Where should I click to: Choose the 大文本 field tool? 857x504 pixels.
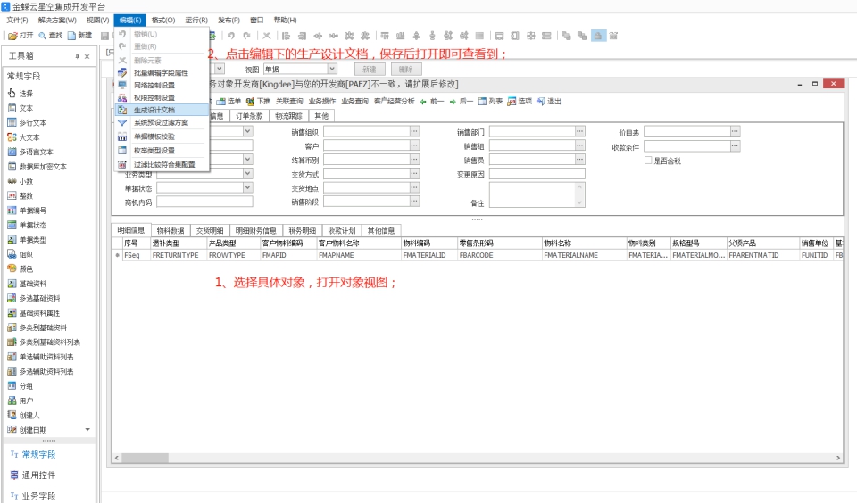[23, 137]
